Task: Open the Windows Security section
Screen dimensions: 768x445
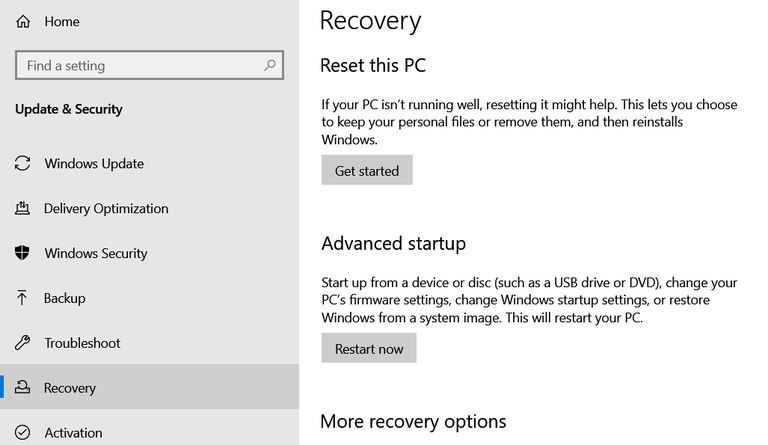Action: click(96, 253)
